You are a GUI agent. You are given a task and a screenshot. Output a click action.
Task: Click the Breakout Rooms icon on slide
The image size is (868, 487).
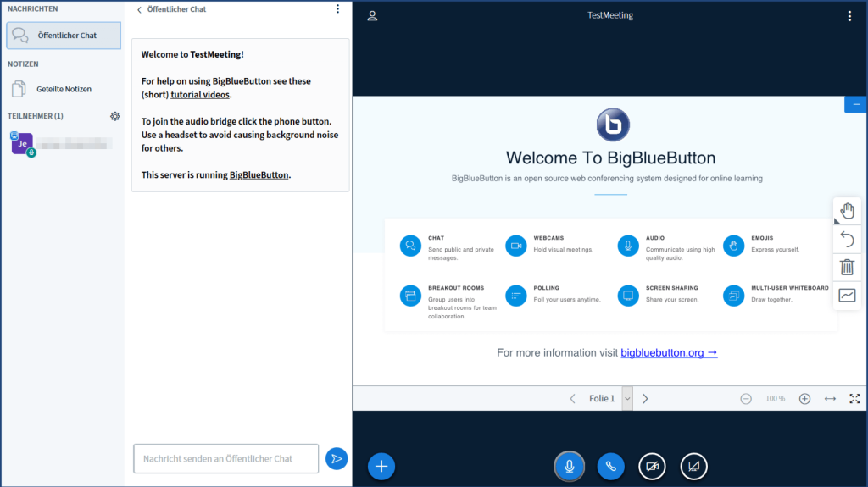[x=410, y=296]
